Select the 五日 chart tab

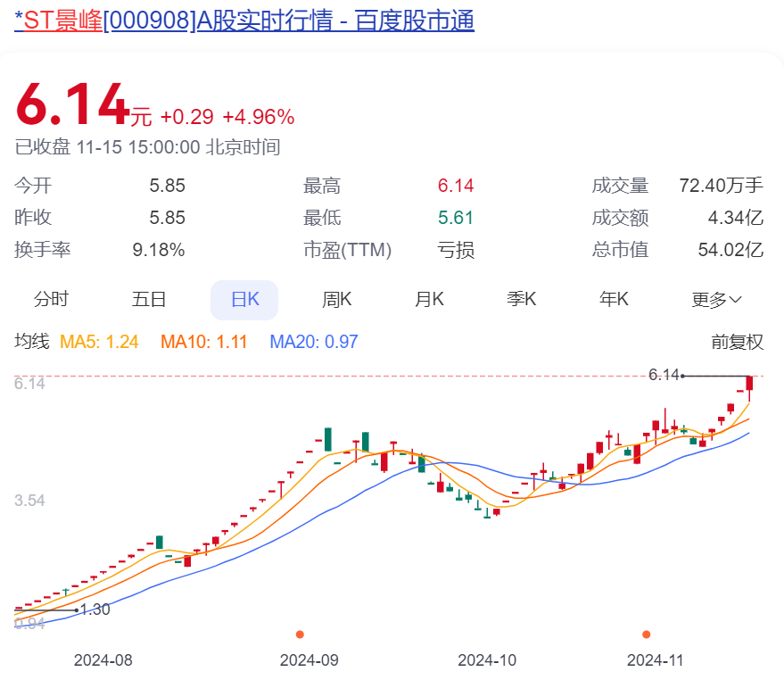click(149, 300)
